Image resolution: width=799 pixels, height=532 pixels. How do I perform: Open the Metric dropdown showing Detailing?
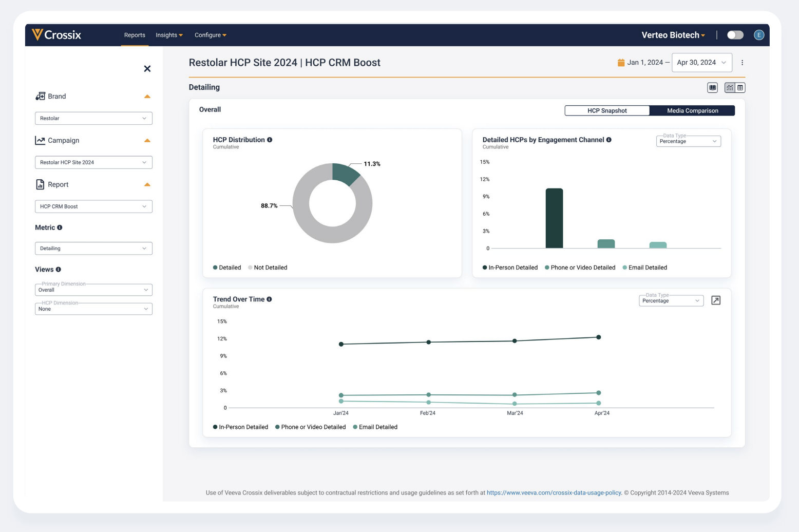tap(93, 249)
